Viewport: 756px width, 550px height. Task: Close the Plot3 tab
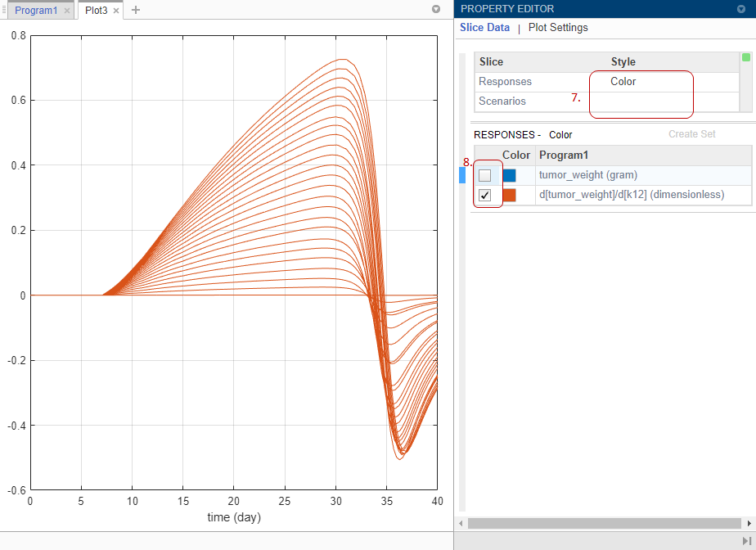[116, 10]
